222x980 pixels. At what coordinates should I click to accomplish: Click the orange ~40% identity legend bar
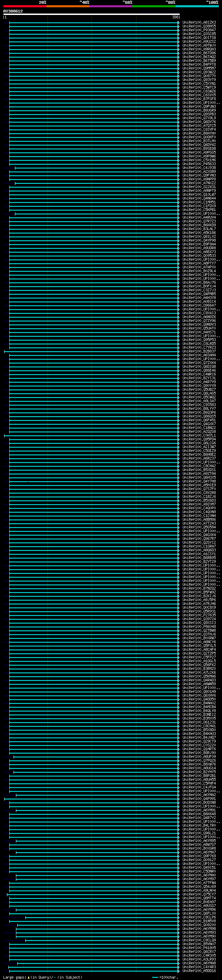pos(68,6)
